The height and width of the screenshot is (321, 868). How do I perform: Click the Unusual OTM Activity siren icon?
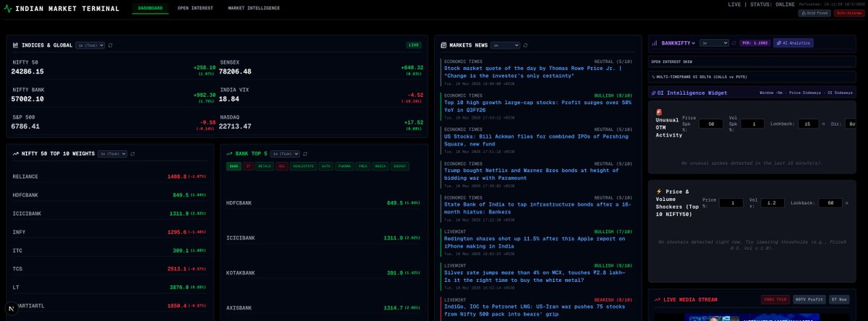[x=659, y=112]
